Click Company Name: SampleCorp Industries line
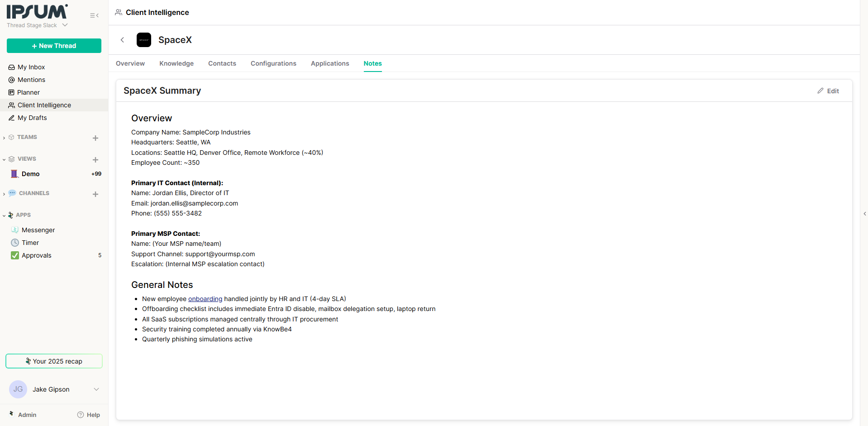This screenshot has width=868, height=426. tap(191, 132)
